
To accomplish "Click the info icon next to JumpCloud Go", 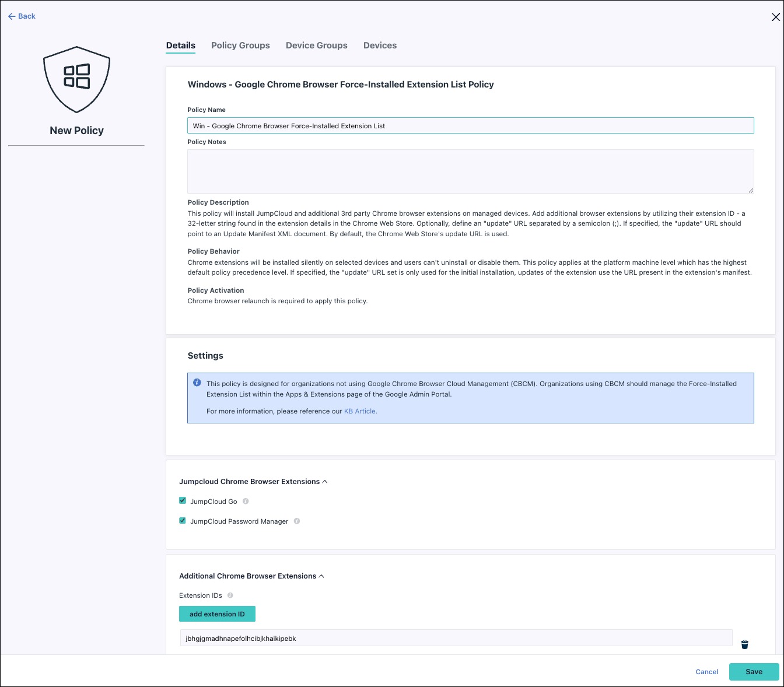I will [246, 502].
